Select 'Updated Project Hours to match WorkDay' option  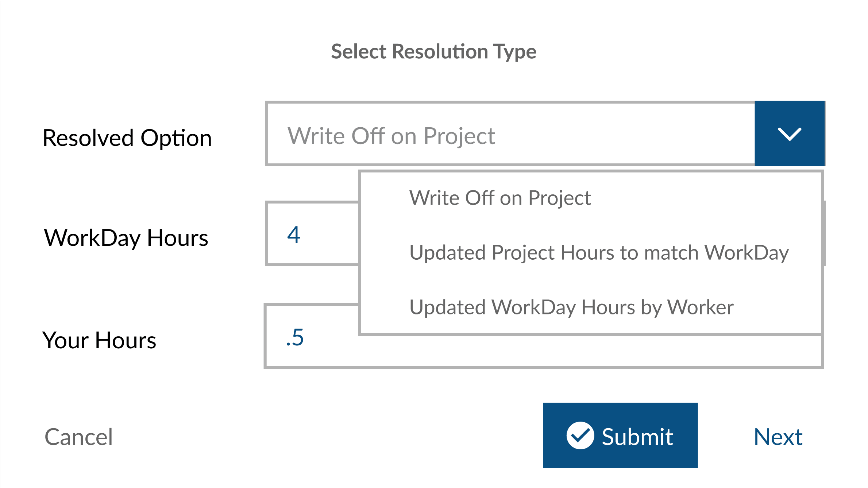[599, 252]
